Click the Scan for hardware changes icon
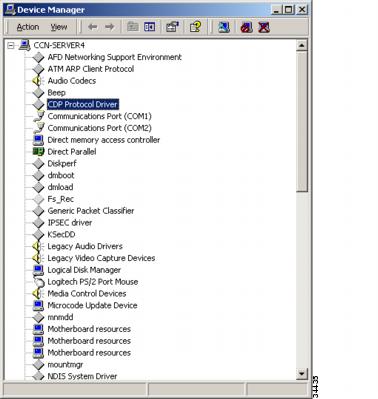 click(x=224, y=27)
